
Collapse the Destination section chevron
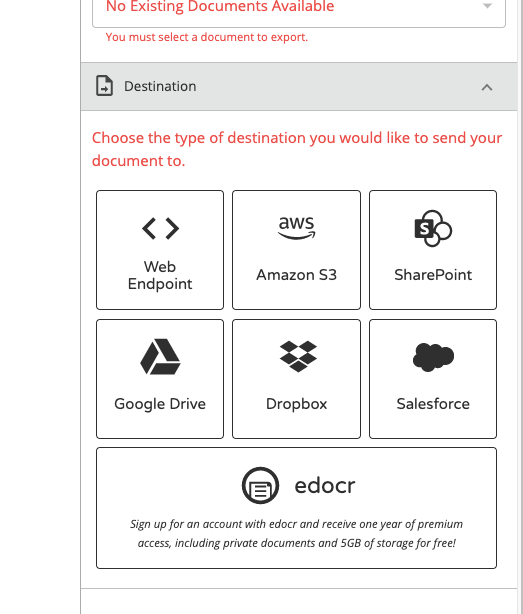point(487,87)
